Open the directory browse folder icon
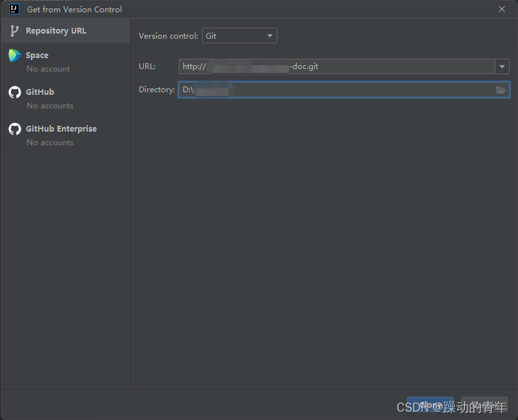The width and height of the screenshot is (518, 420). click(x=501, y=90)
